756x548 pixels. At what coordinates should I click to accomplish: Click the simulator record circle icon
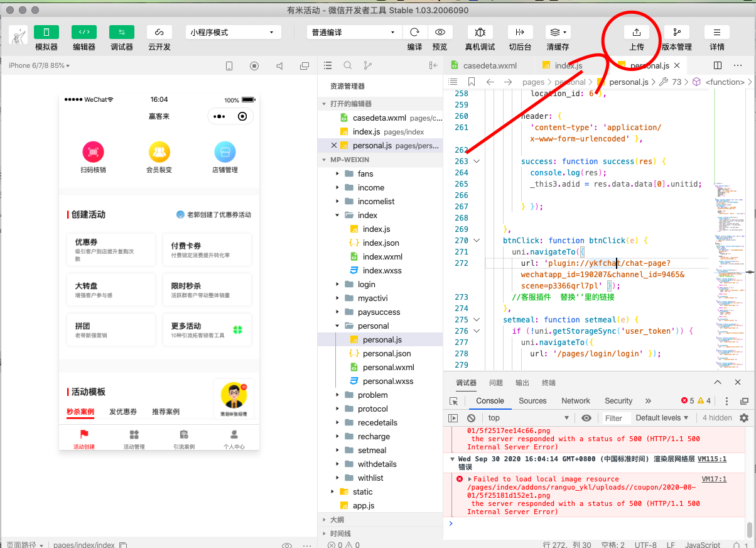tap(254, 66)
